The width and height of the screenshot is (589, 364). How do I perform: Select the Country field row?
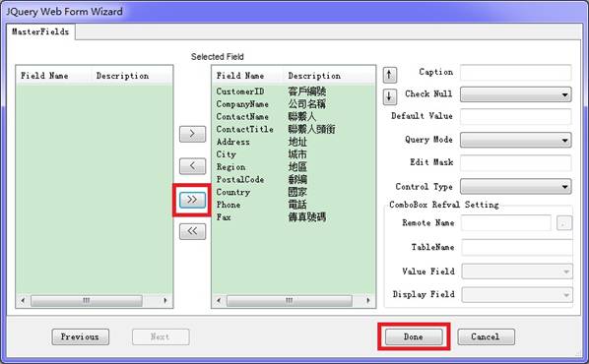(294, 192)
